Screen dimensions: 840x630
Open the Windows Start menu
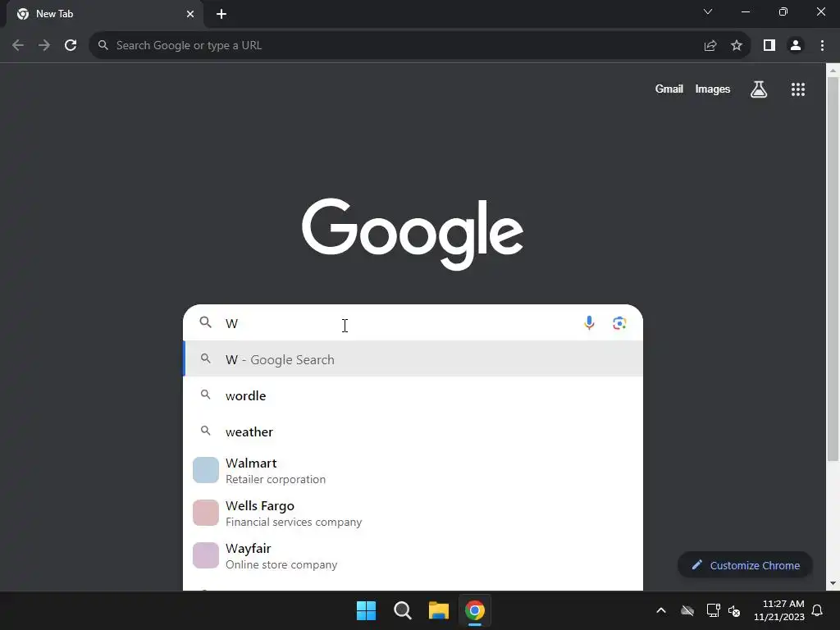pyautogui.click(x=367, y=610)
